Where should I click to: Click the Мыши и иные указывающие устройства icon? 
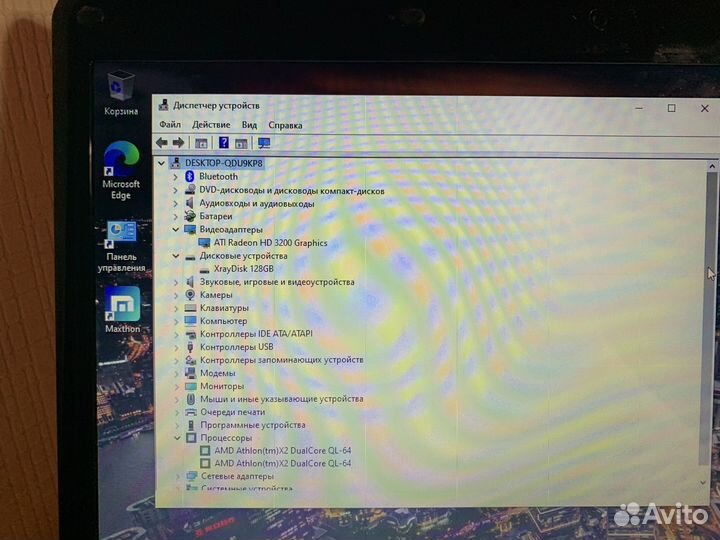pos(191,399)
